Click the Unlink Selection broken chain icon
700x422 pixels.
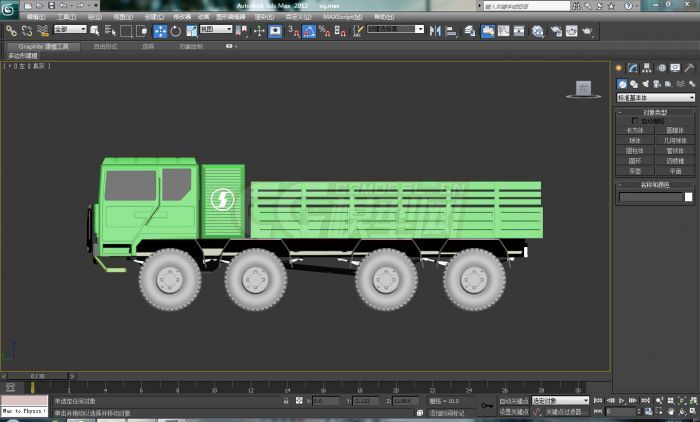point(27,31)
